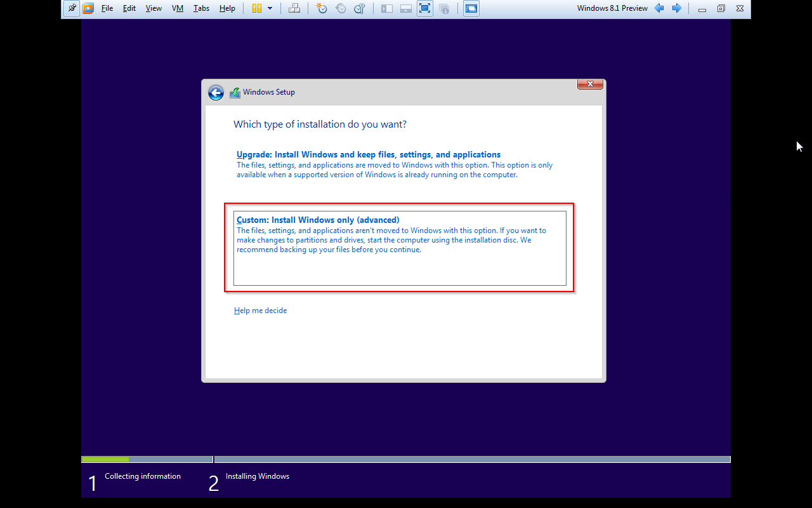This screenshot has height=508, width=812.
Task: Exit full screen mode icon
Action: (425, 8)
